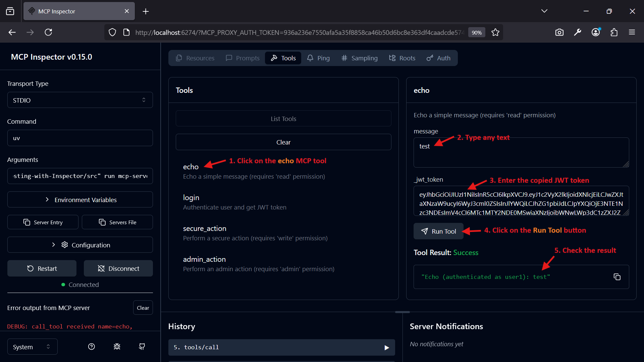Click the 90% zoom level badge
Viewport: 644px width, 362px height.
[x=477, y=33]
